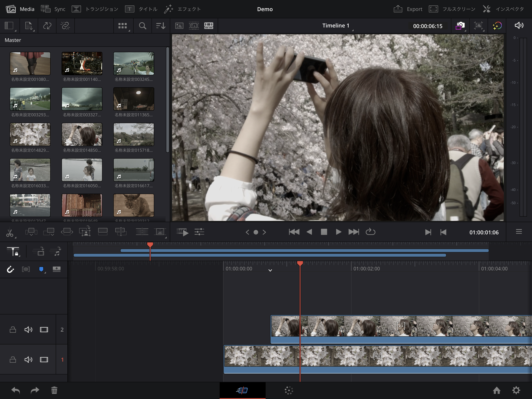Screen dimensions: 532x399
Task: Toggle the video only edit icon
Action: point(39,251)
